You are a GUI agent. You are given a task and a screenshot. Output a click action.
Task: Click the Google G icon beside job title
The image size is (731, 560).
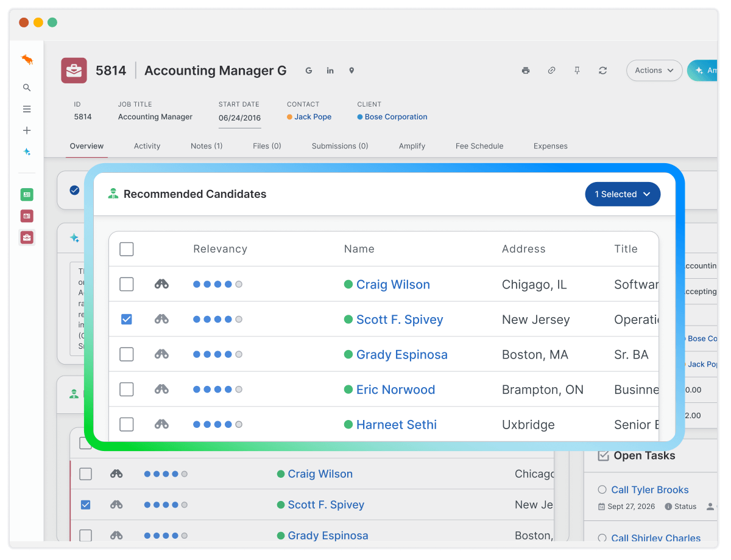pos(309,71)
